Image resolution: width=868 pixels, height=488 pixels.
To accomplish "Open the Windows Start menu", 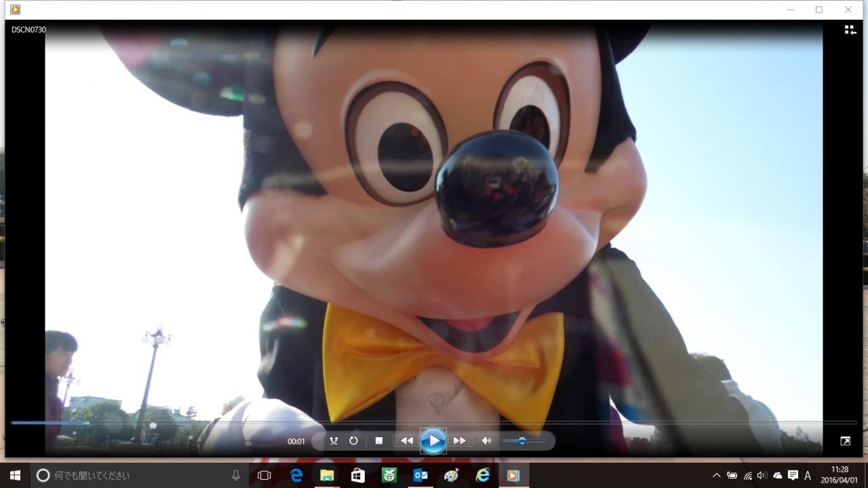I will tap(15, 476).
